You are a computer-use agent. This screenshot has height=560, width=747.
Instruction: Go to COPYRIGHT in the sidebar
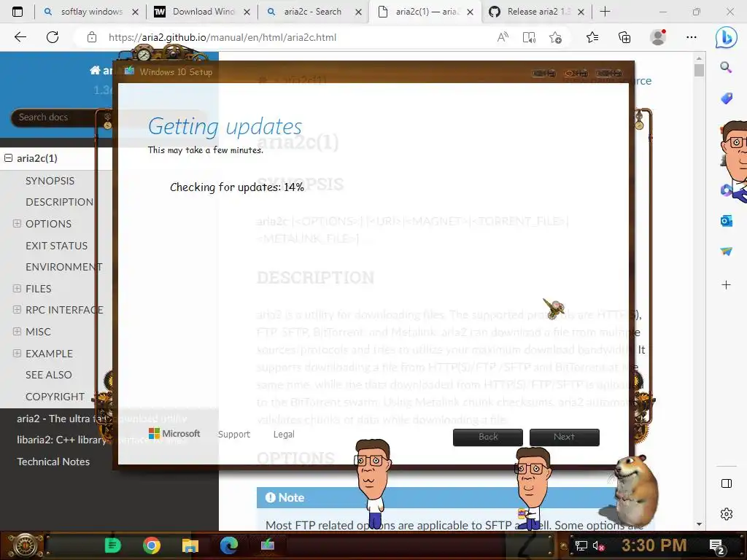pyautogui.click(x=55, y=397)
